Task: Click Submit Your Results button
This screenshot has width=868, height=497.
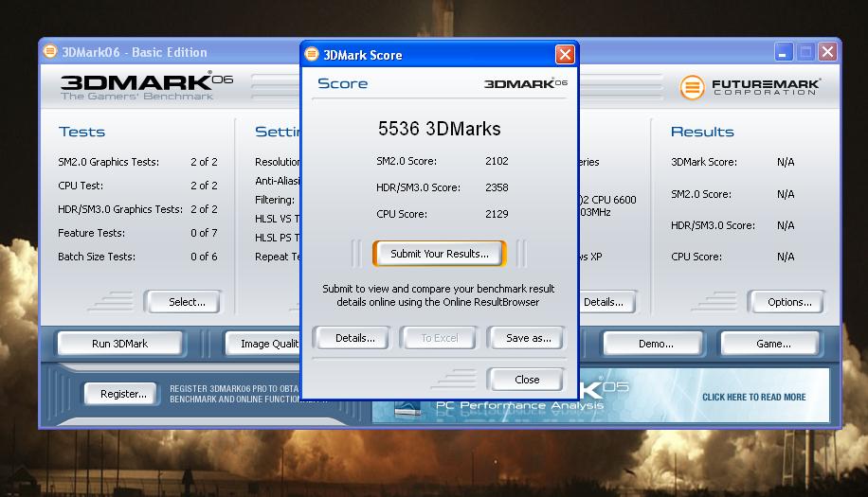Action: [x=440, y=254]
